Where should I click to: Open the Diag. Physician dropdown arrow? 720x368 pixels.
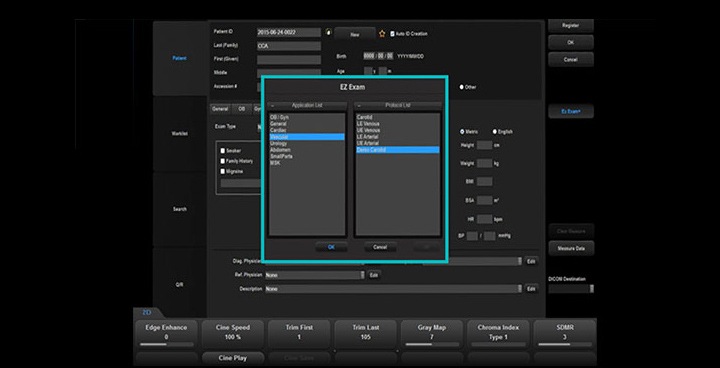click(x=520, y=261)
